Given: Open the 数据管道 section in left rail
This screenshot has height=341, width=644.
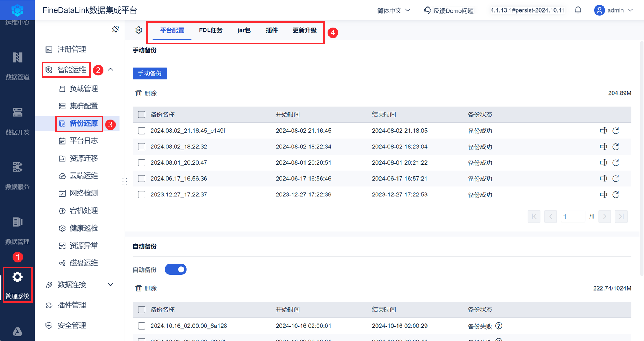Looking at the screenshot, I should pos(17,66).
